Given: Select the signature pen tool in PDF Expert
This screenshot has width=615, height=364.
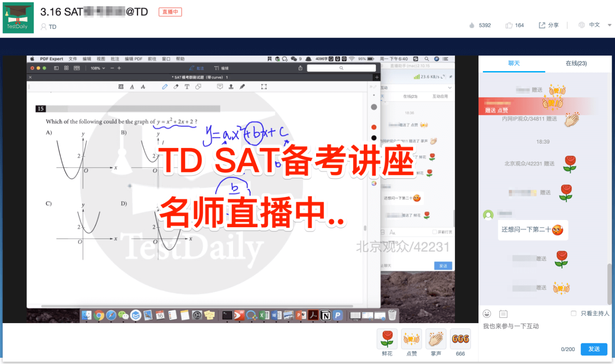Looking at the screenshot, I should [x=242, y=87].
